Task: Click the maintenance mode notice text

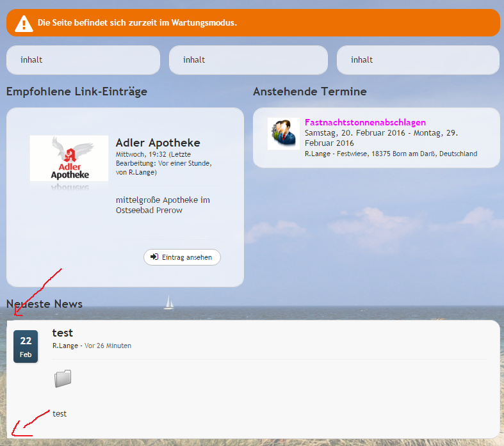Action: [x=137, y=23]
